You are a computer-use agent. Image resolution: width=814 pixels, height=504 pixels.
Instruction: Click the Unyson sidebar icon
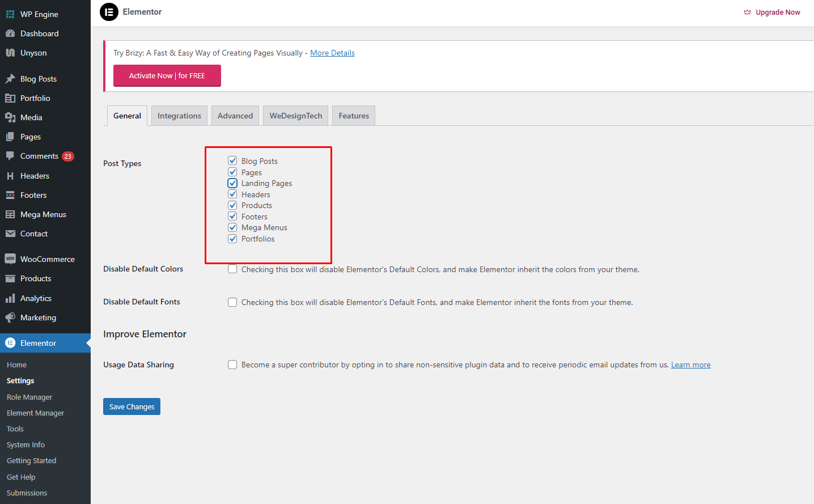pyautogui.click(x=10, y=53)
